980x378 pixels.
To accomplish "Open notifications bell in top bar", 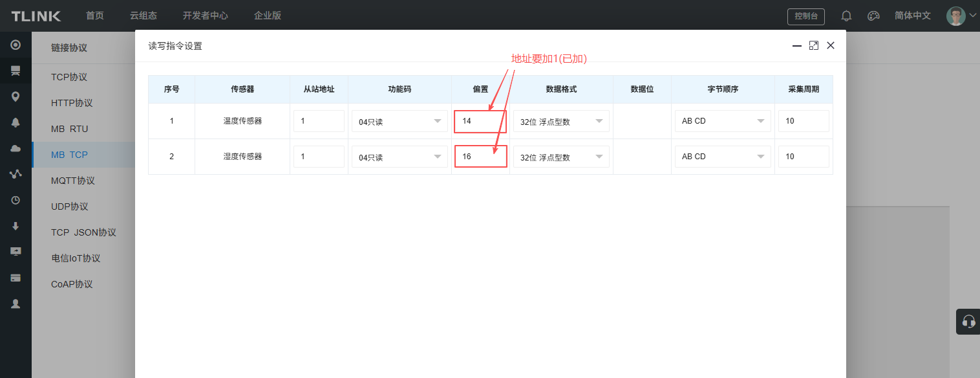I will pos(846,16).
